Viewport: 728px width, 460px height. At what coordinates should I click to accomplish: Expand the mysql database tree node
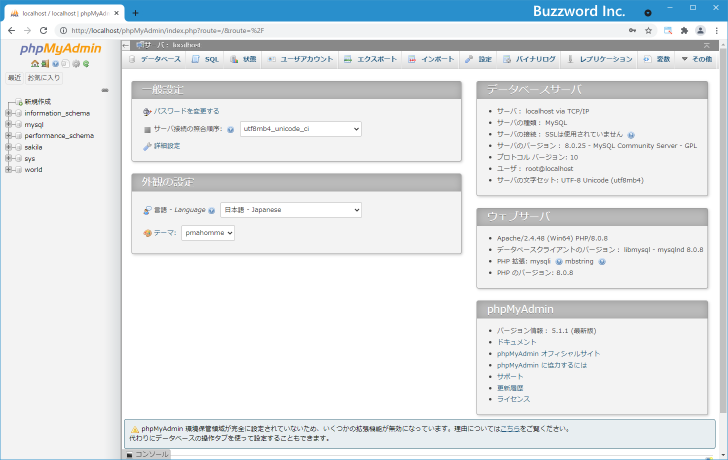click(8, 124)
